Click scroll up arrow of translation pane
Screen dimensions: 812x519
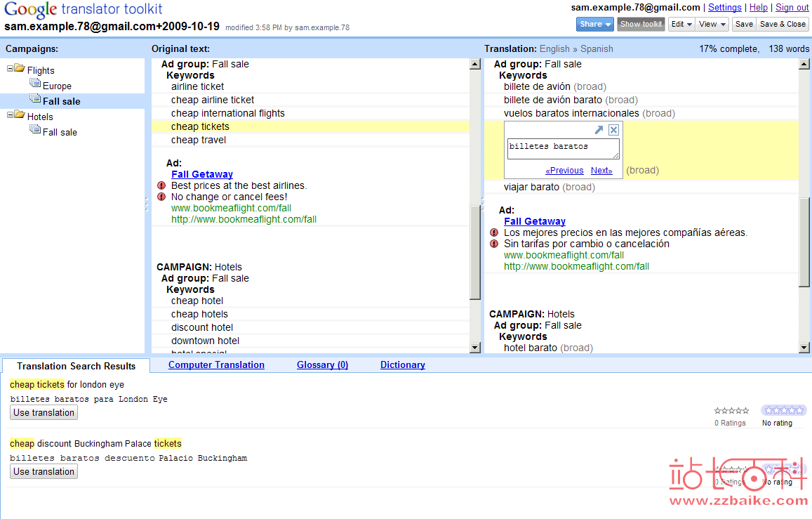click(x=804, y=64)
